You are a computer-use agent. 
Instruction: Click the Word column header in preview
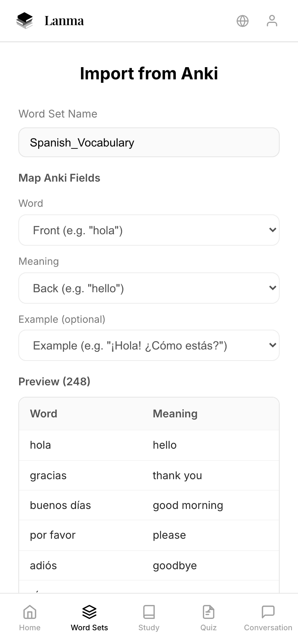point(44,414)
